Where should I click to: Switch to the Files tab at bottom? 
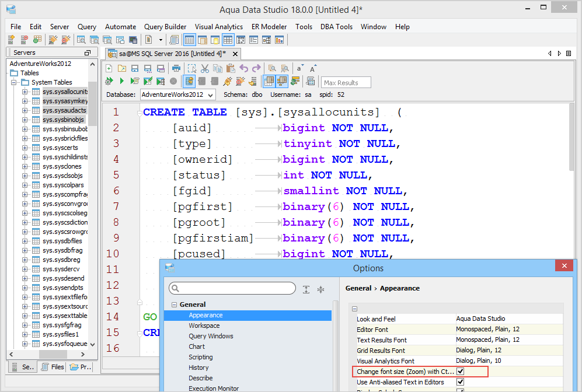pyautogui.click(x=51, y=367)
